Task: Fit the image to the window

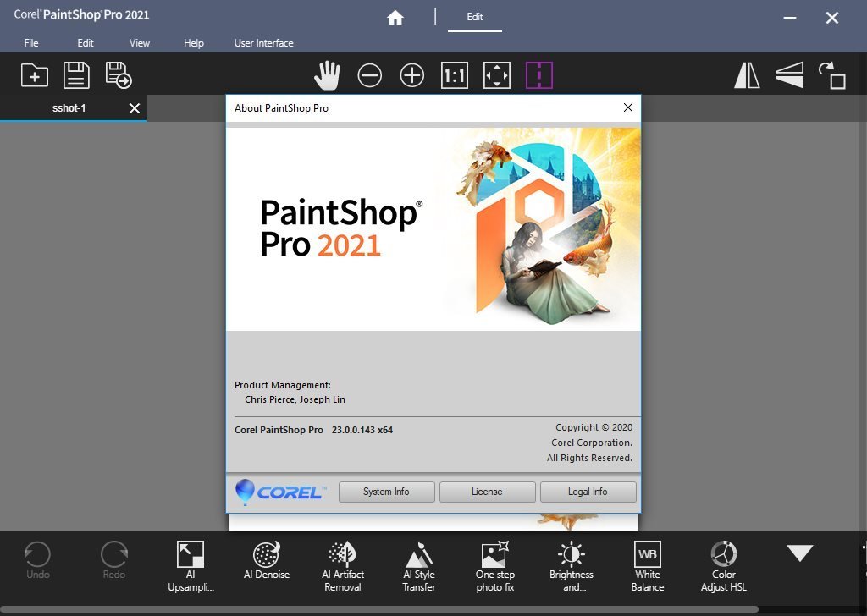Action: [497, 75]
